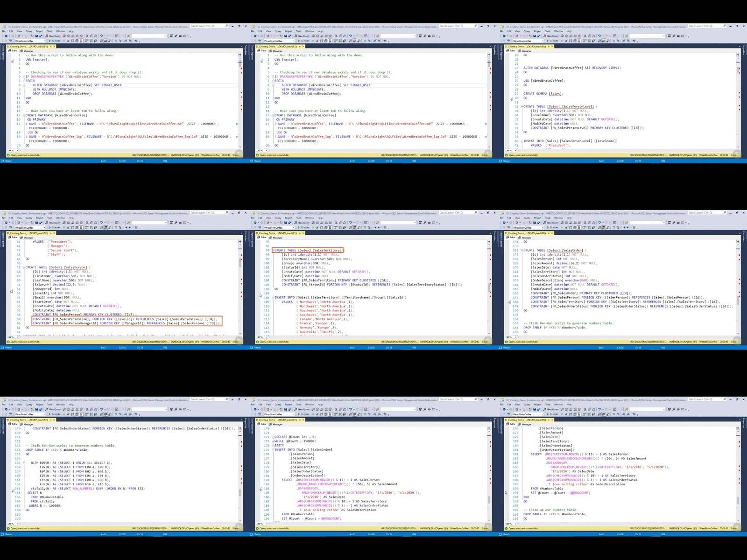Click Copy icon in the CREATE SCHEMA window

tap(590, 36)
